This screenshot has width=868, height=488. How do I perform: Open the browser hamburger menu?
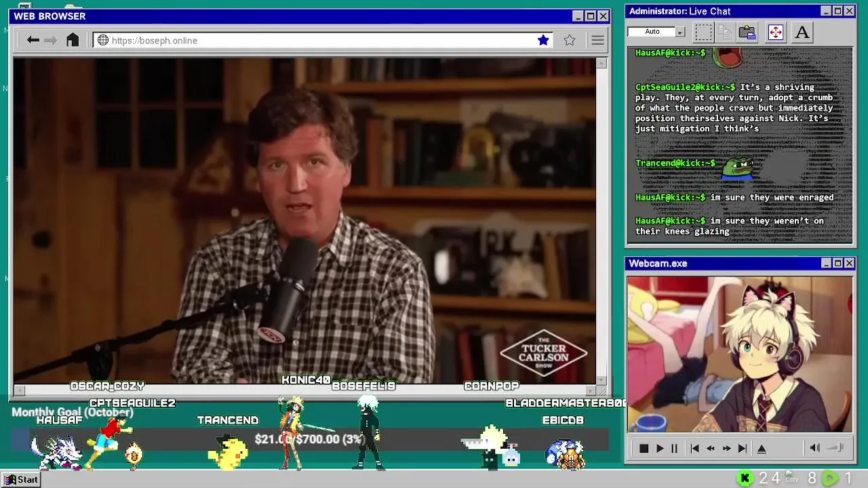pyautogui.click(x=597, y=40)
